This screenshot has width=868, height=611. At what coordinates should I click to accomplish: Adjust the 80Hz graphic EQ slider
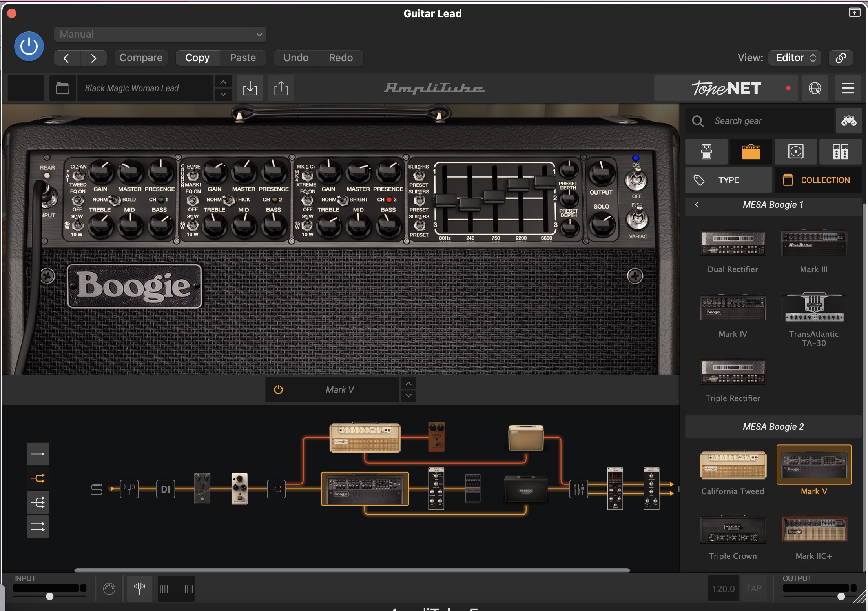point(445,200)
